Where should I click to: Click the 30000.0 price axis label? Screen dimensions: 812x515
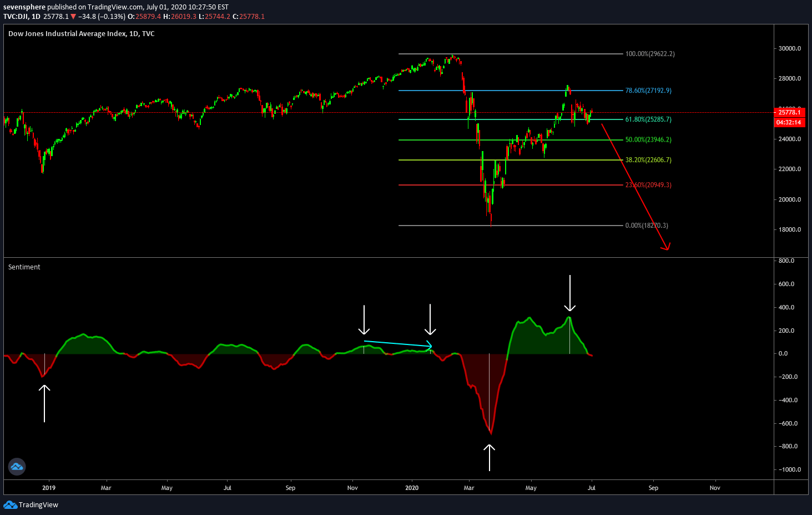(789, 48)
